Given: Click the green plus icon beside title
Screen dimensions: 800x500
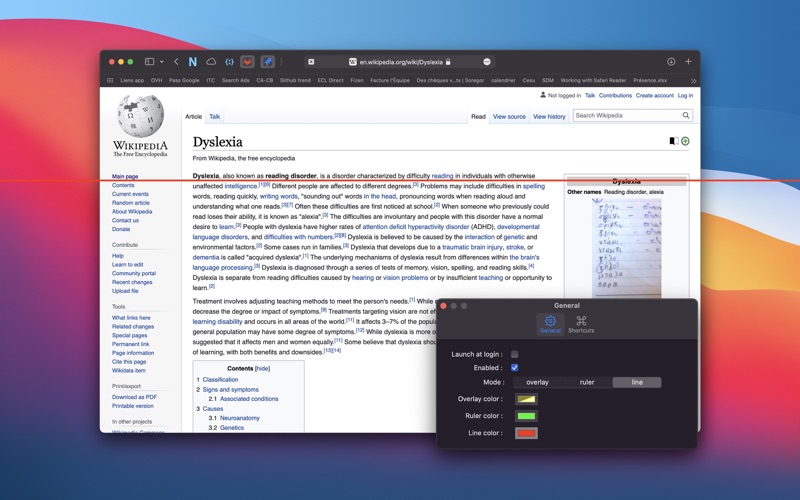Looking at the screenshot, I should coord(685,141).
